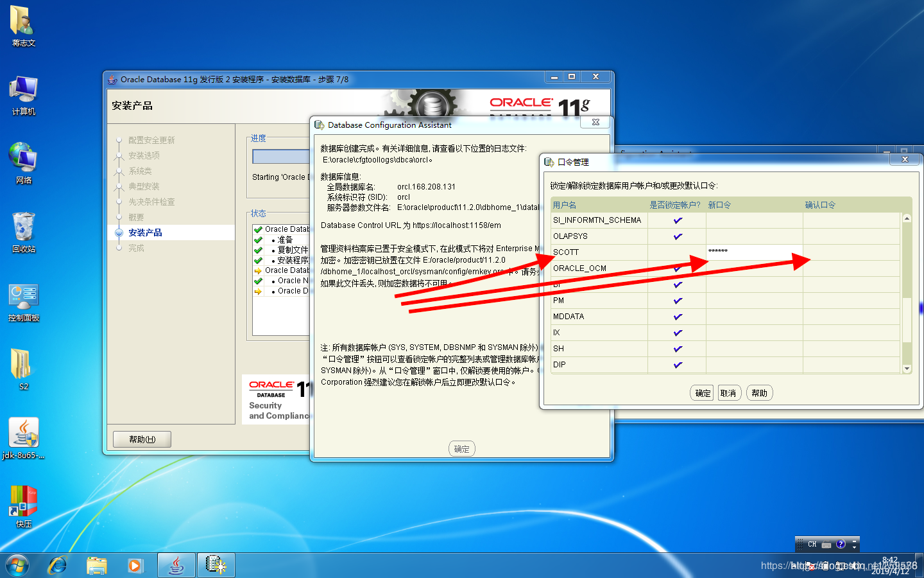The height and width of the screenshot is (578, 924).
Task: Click 确定 in Database Configuration Assistant
Action: 461,449
